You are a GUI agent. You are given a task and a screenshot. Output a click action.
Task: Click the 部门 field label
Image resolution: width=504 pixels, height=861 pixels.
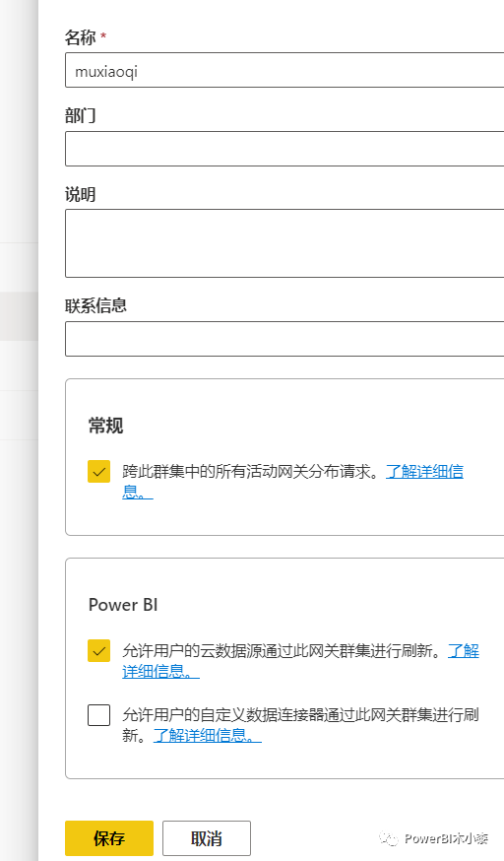coord(81,115)
